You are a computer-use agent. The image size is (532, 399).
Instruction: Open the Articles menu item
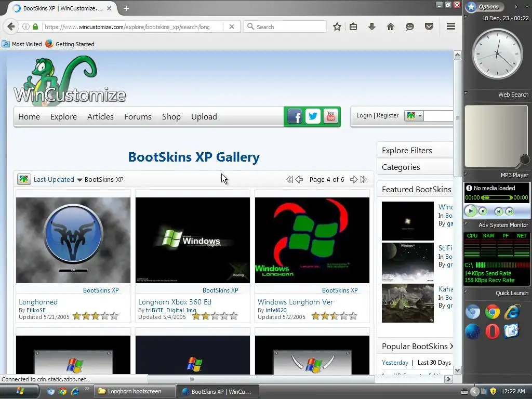pyautogui.click(x=100, y=117)
